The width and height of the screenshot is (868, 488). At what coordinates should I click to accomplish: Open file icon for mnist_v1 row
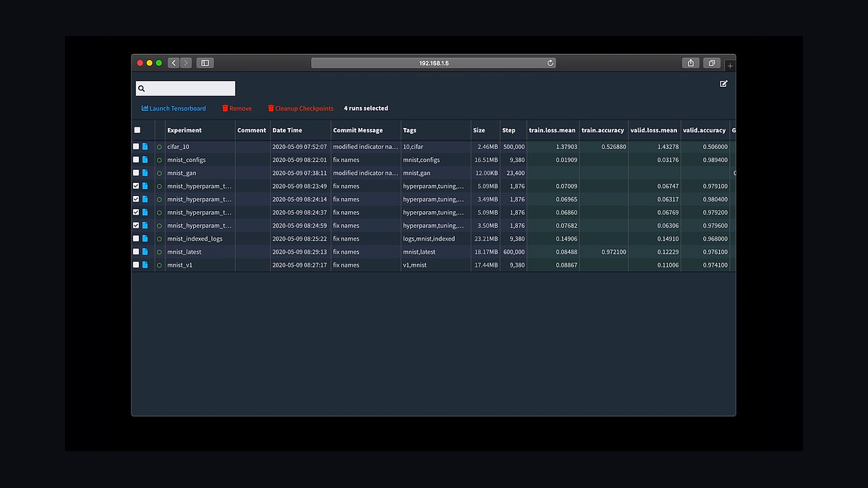click(x=145, y=265)
